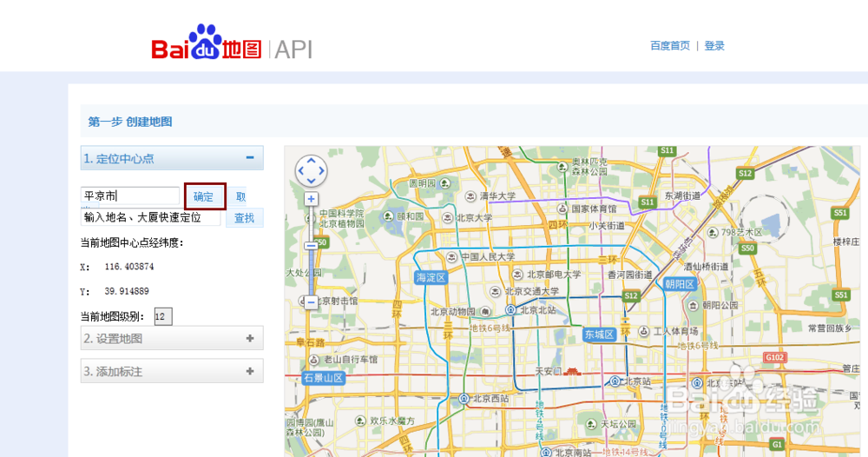The height and width of the screenshot is (457, 868).
Task: Open the 百度首页 link
Action: [x=670, y=46]
